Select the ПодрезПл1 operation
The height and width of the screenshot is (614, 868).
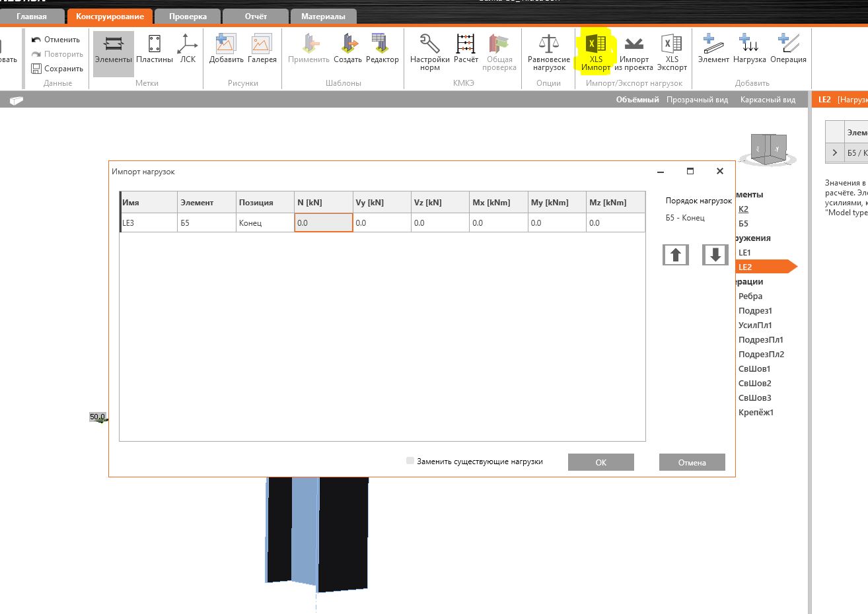[761, 339]
